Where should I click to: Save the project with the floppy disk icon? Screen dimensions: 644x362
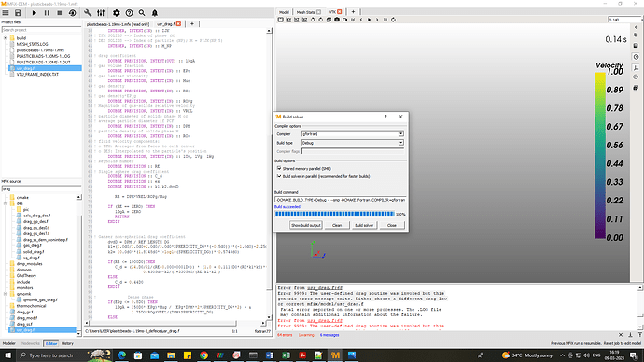[x=18, y=13]
